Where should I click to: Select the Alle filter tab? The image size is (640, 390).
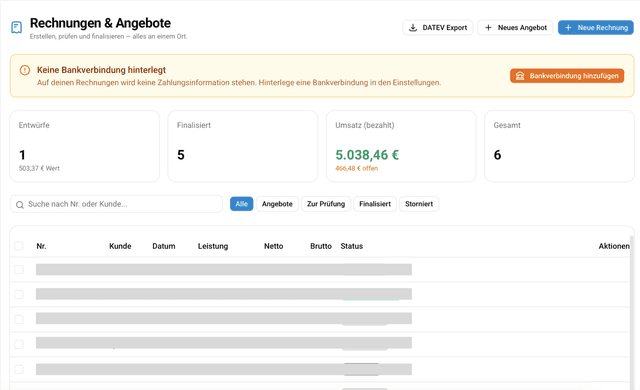(x=242, y=204)
